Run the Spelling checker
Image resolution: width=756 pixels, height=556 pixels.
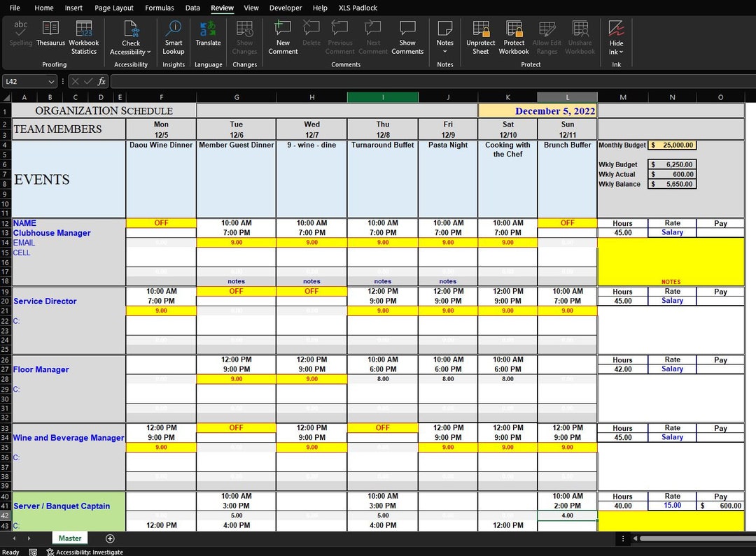[x=20, y=35]
